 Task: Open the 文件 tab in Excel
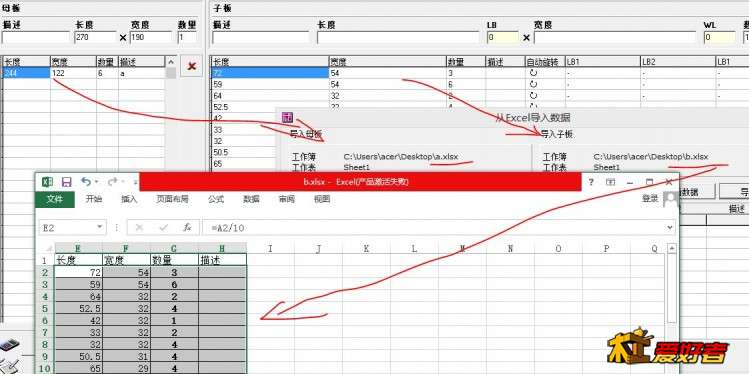pos(54,199)
